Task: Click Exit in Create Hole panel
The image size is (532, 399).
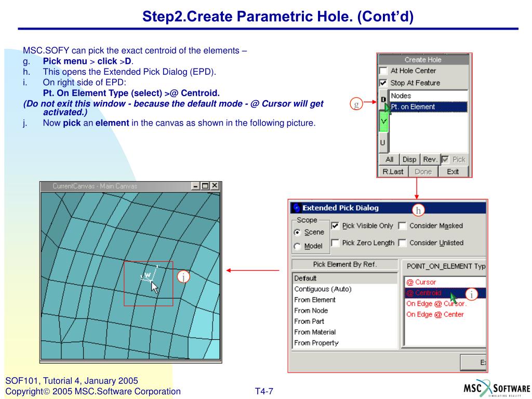Action: click(x=453, y=171)
